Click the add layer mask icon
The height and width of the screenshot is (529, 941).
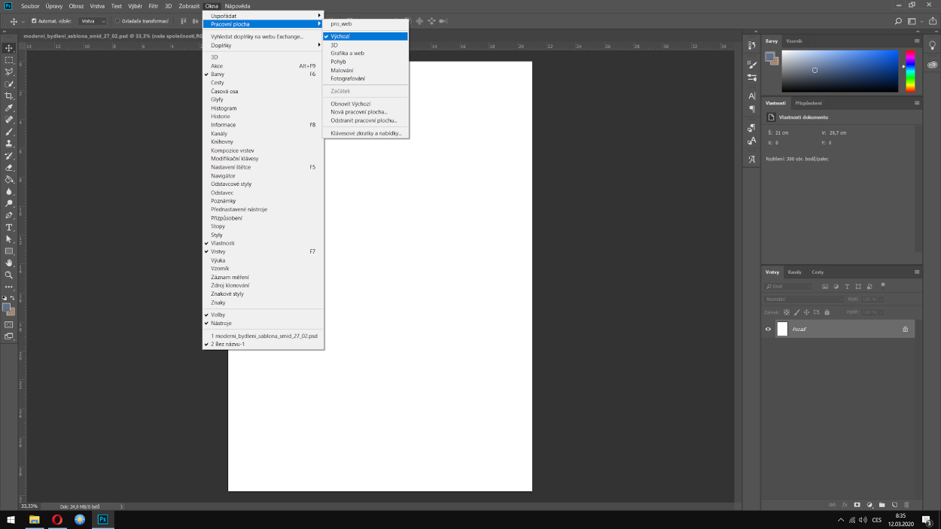(857, 505)
